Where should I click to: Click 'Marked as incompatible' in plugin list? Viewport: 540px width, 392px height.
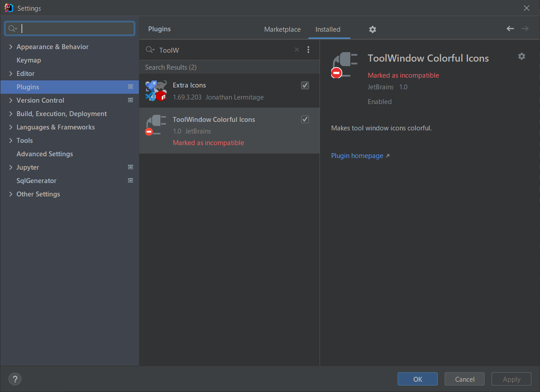pyautogui.click(x=208, y=143)
